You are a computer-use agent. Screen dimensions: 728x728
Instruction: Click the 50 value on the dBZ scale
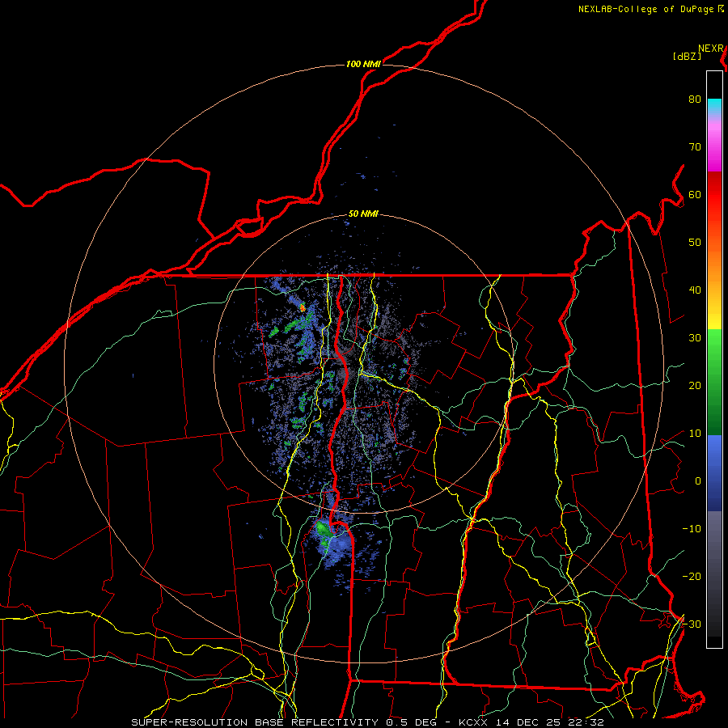[x=695, y=243]
